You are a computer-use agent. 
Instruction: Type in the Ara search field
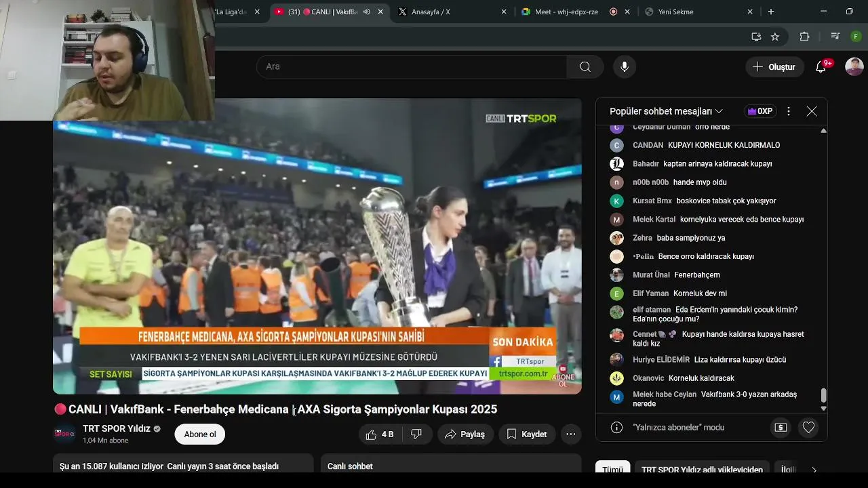pos(412,66)
